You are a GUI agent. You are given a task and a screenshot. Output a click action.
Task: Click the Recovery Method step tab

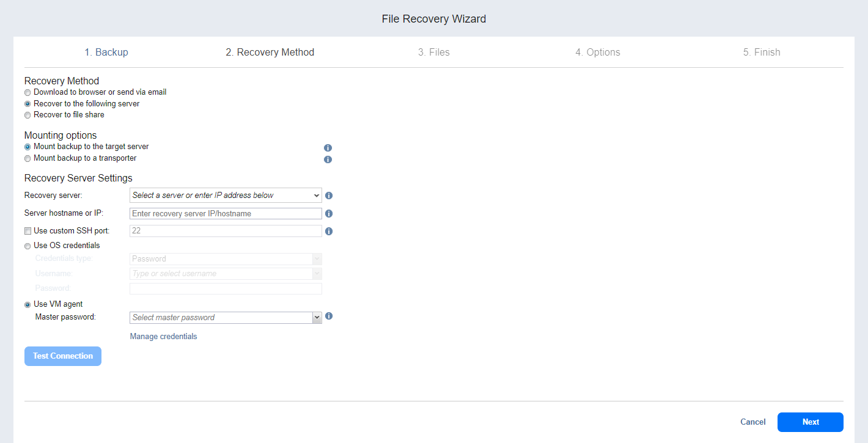pos(270,53)
